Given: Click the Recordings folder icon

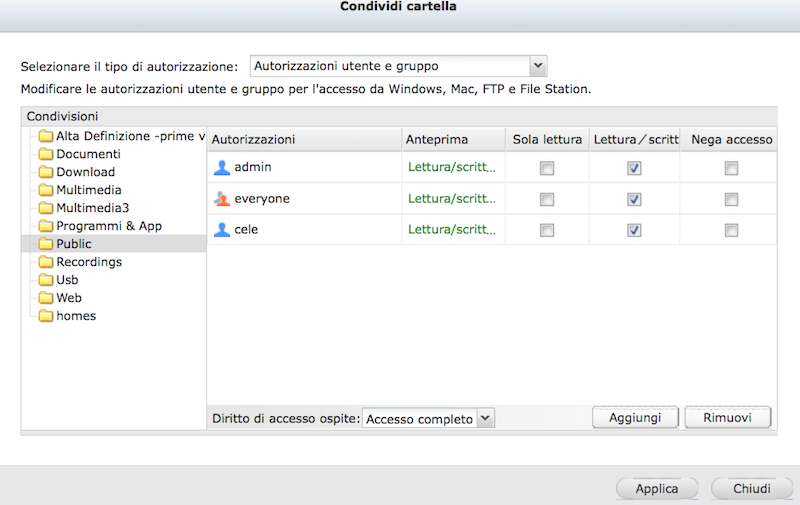Looking at the screenshot, I should (45, 262).
